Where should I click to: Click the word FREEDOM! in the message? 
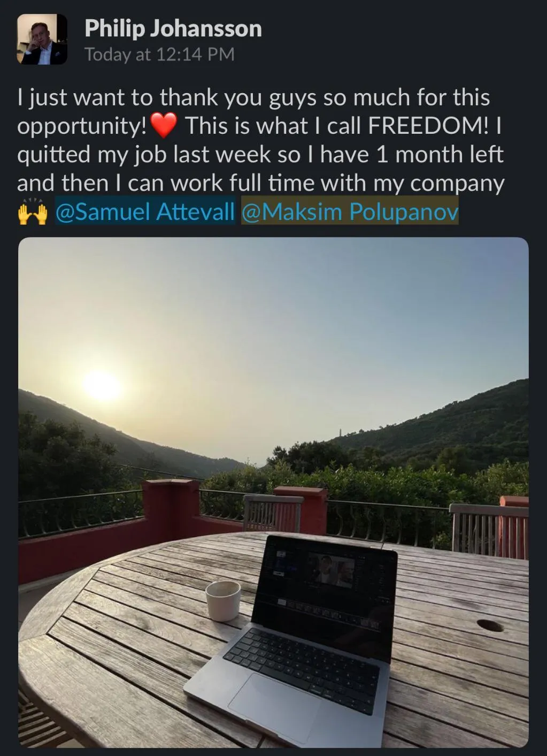(x=428, y=126)
